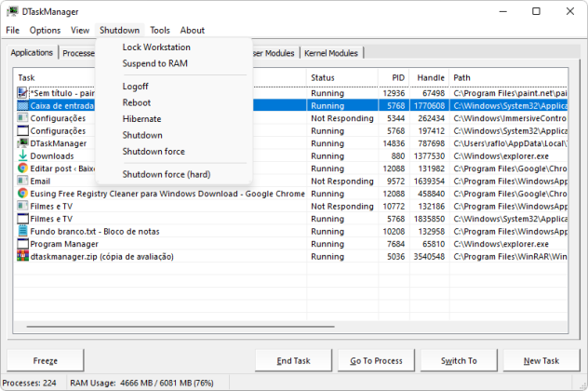Switch to the Processes tab
The height and width of the screenshot is (391, 588).
78,53
